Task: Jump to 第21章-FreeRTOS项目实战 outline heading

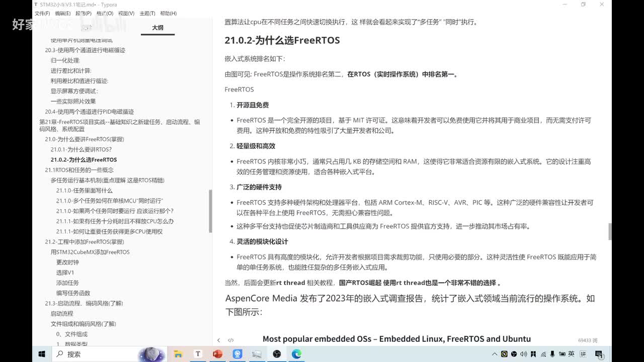Action: [120, 125]
